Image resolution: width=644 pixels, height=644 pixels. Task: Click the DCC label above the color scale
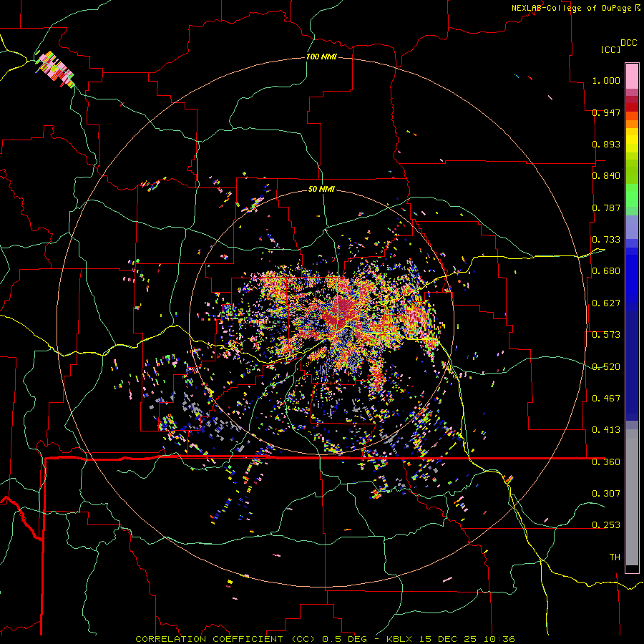(x=628, y=43)
